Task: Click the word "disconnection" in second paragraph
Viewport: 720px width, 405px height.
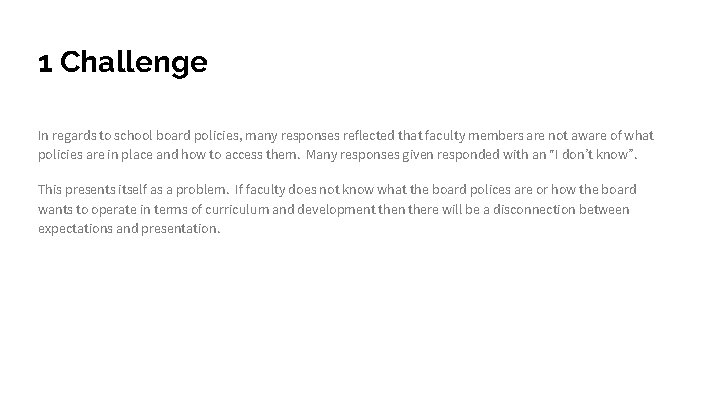Action: [x=546, y=209]
